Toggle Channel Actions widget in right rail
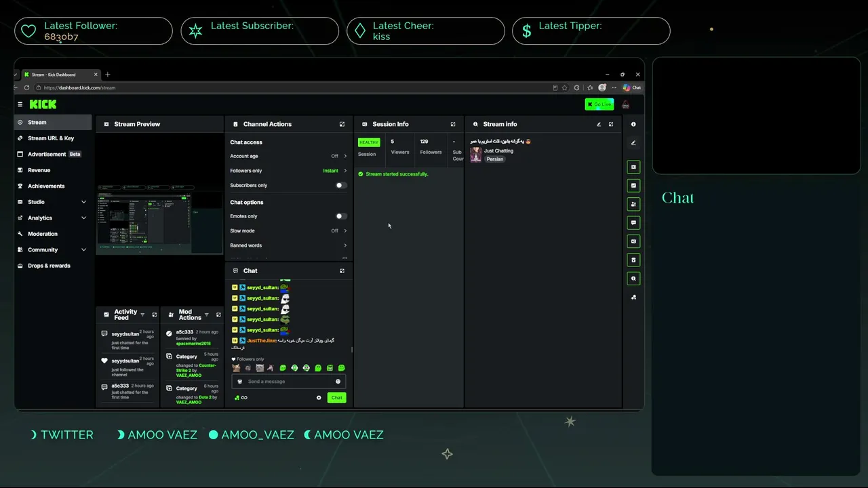Screen dimensions: 868x488 click(633, 260)
